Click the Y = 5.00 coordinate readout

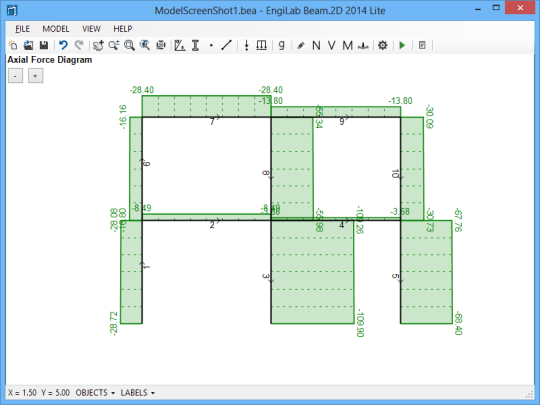click(x=55, y=393)
